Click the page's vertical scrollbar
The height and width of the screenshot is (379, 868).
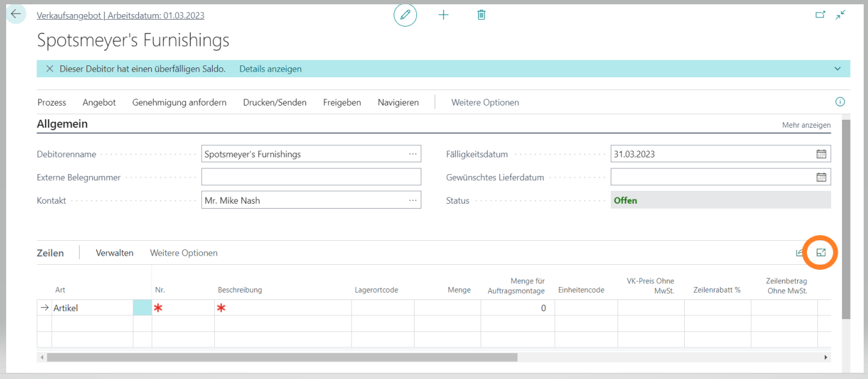tap(846, 219)
